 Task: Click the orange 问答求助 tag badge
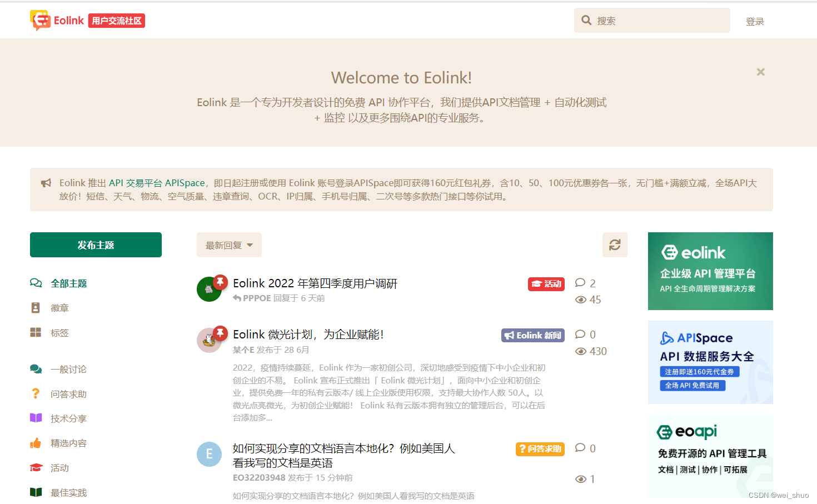(x=540, y=449)
